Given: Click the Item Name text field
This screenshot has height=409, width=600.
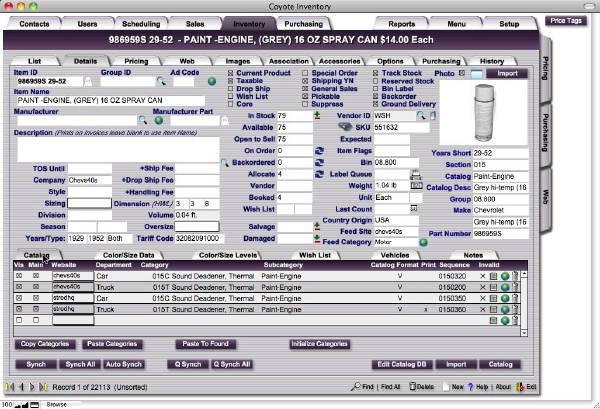Looking at the screenshot, I should pyautogui.click(x=108, y=102).
